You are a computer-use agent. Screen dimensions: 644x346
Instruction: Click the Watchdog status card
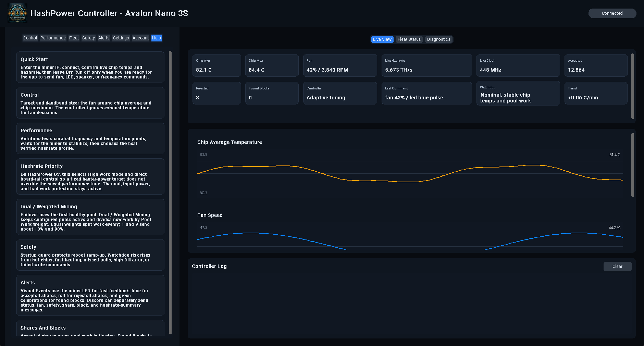[518, 93]
